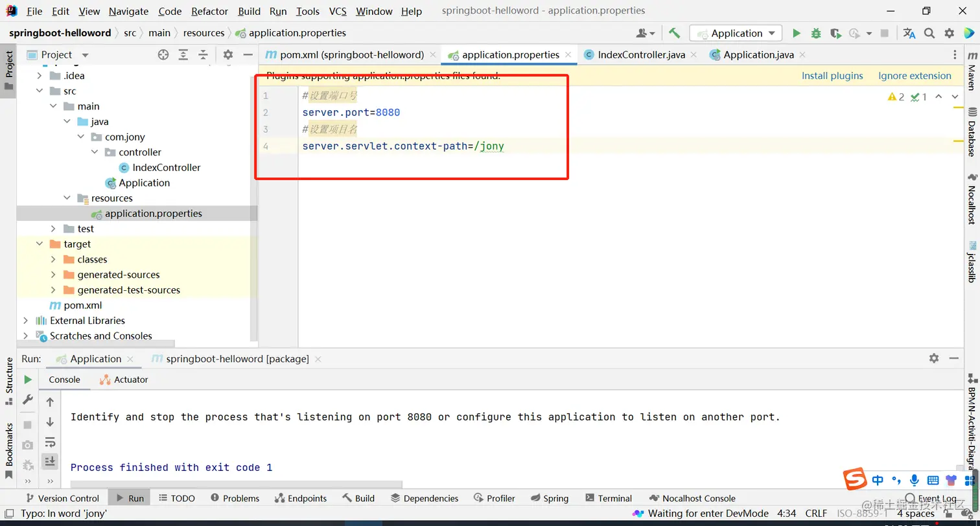Expand the generated-sources folder
980x526 pixels.
tap(54, 275)
